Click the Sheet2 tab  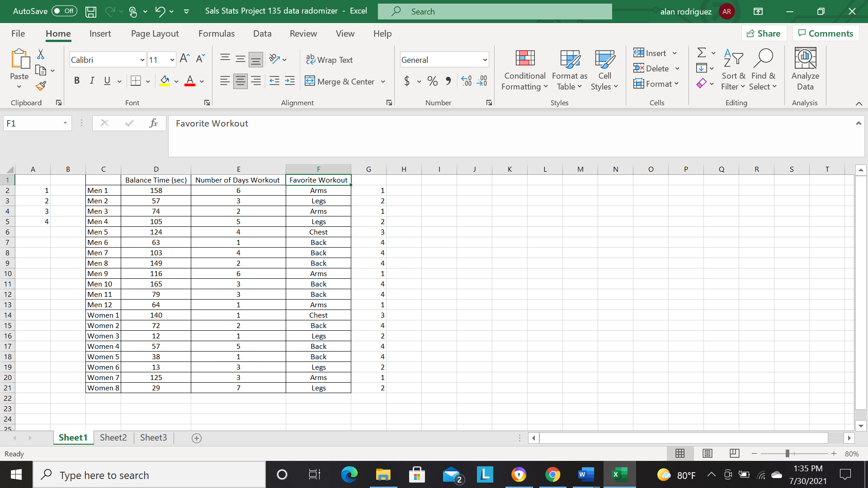coord(113,438)
